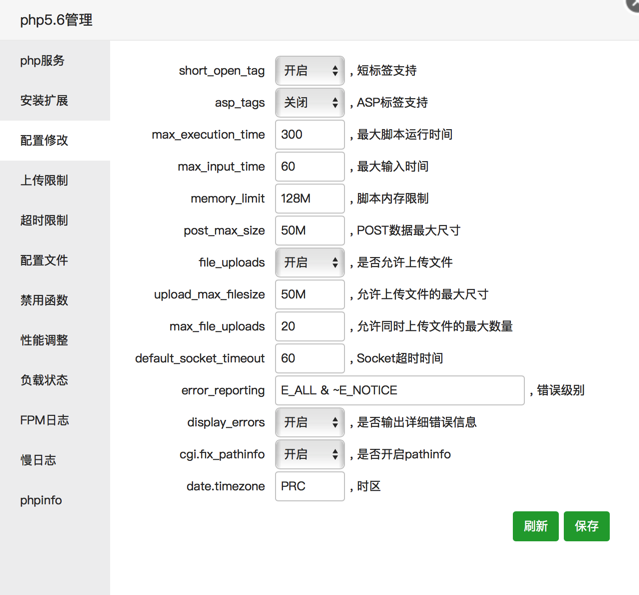Click the green 刷新 button
The image size is (639, 595).
(x=535, y=526)
